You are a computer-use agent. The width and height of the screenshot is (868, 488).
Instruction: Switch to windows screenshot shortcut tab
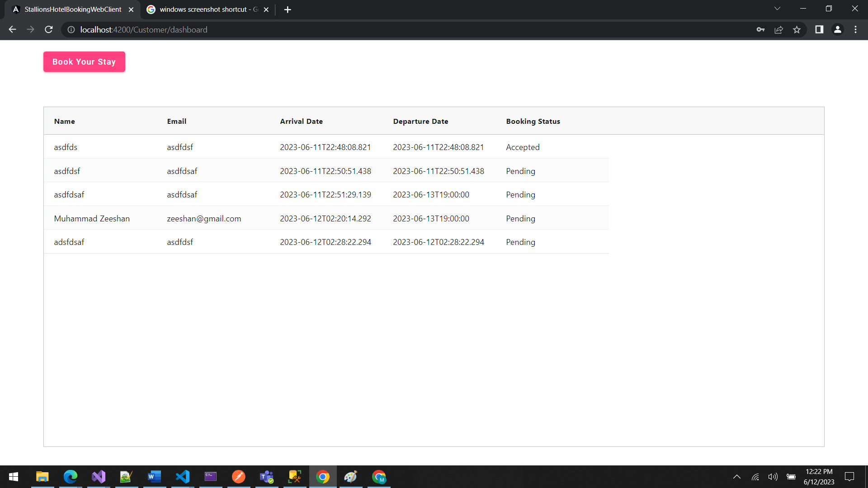tap(208, 9)
